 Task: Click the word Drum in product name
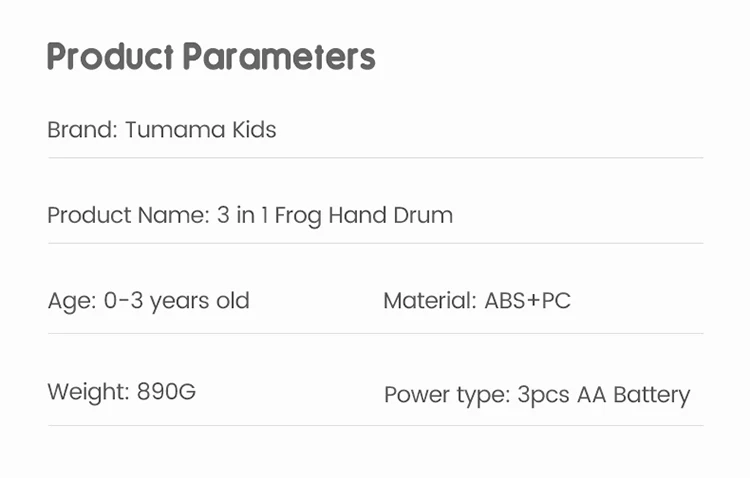pos(423,215)
